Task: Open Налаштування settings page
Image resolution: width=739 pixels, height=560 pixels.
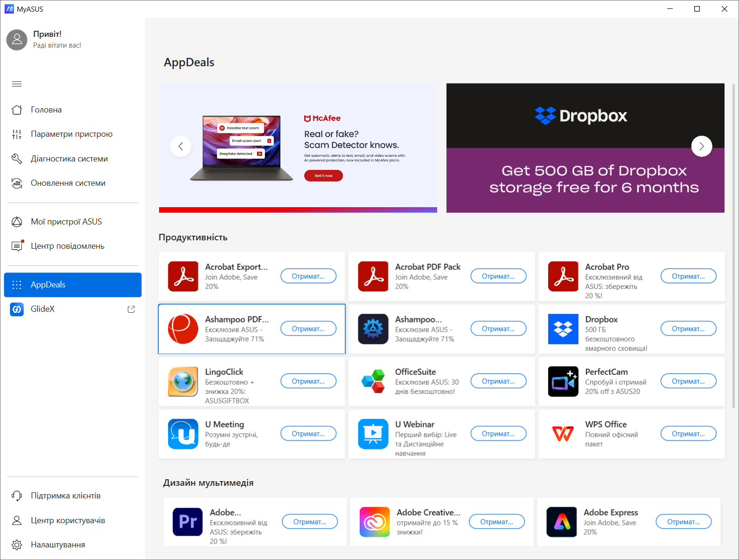Action: [x=73, y=545]
